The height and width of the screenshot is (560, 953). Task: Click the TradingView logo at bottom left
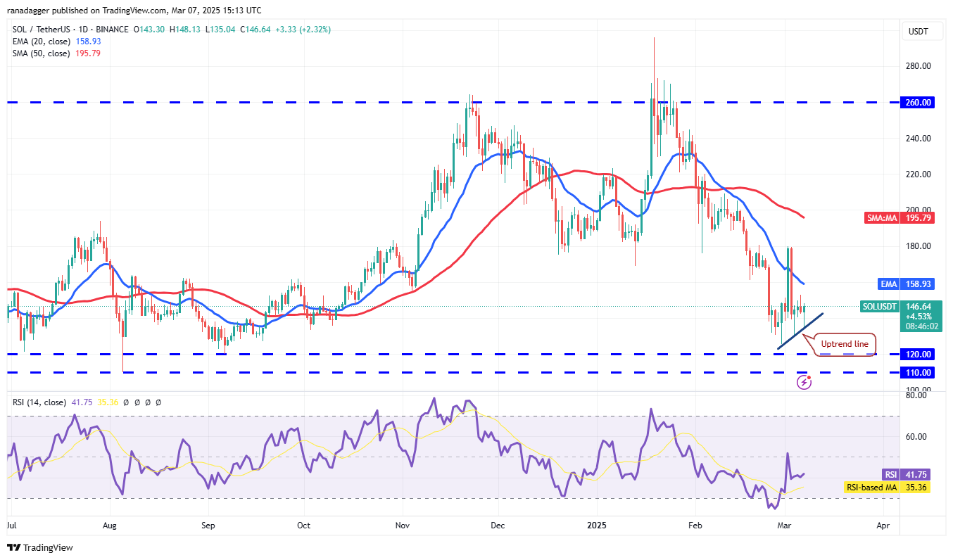coord(40,547)
